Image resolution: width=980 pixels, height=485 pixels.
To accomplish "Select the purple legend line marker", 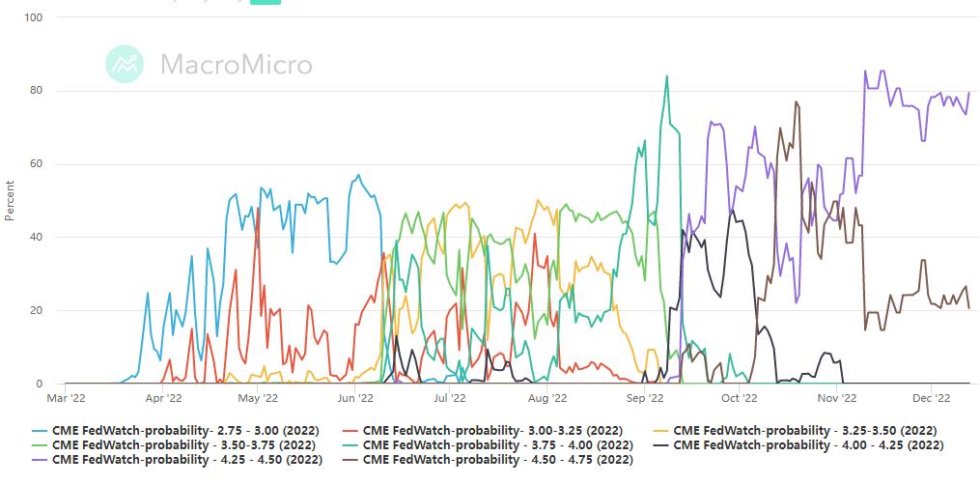I will pyautogui.click(x=40, y=461).
